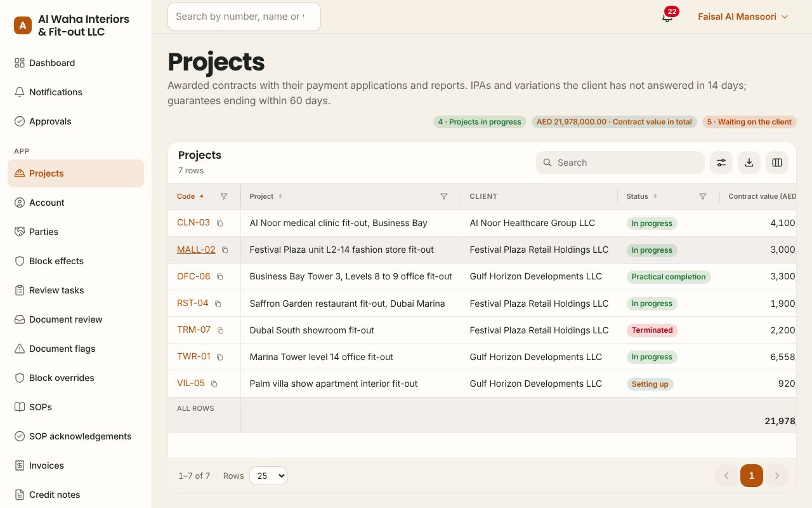Click the Projects in progress badge
This screenshot has width=812, height=508.
click(480, 122)
